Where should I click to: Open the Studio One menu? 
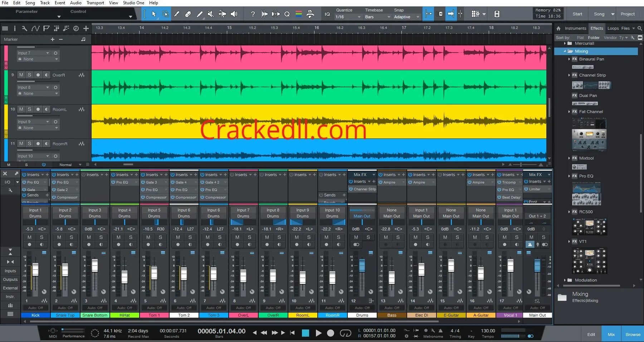coord(133,3)
